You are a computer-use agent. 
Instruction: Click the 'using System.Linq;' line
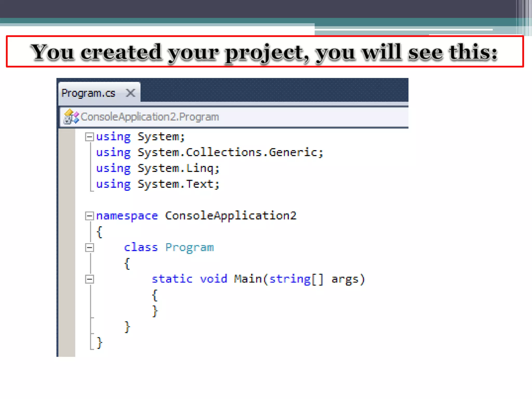pyautogui.click(x=157, y=168)
